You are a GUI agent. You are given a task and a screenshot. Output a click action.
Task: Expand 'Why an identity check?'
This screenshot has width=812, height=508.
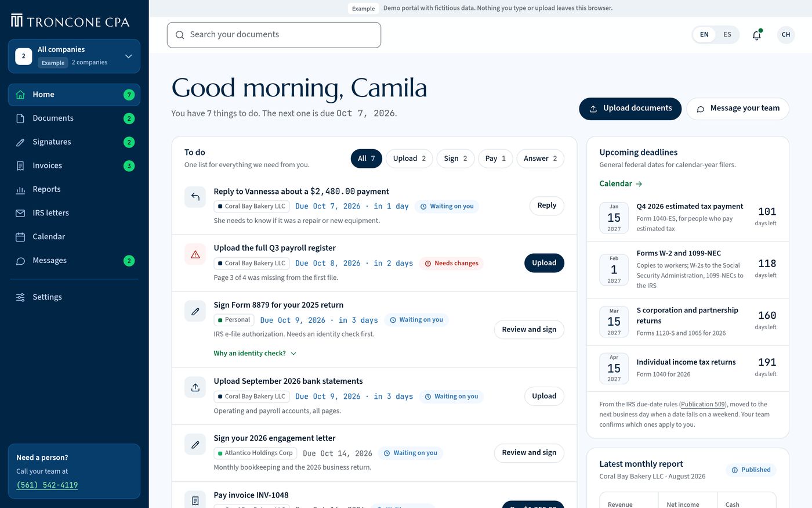[x=255, y=354]
